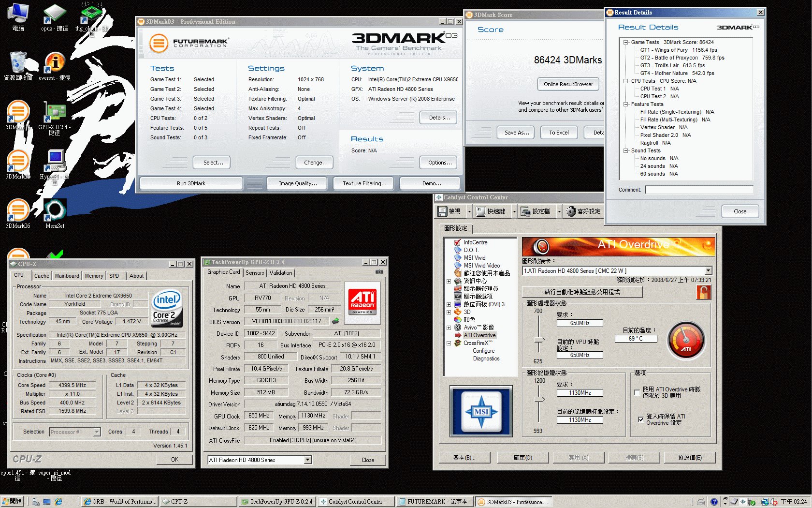Select InfoCentre in Catalyst tree

[476, 242]
